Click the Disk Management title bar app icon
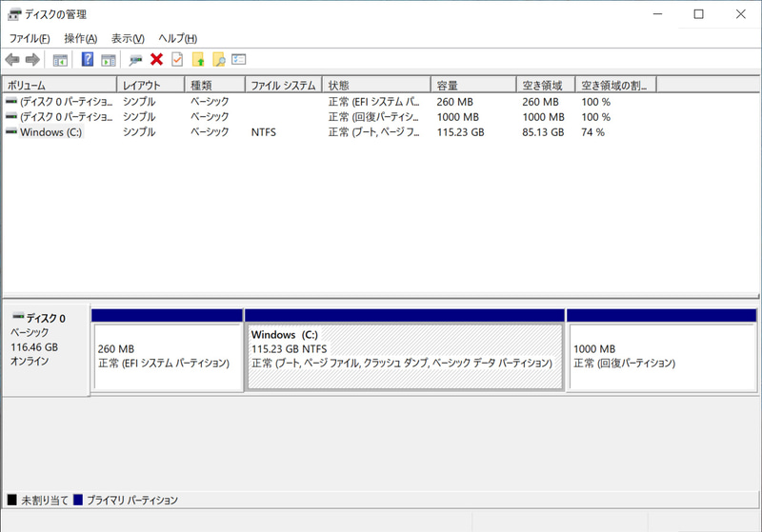This screenshot has width=762, height=532. click(x=14, y=14)
